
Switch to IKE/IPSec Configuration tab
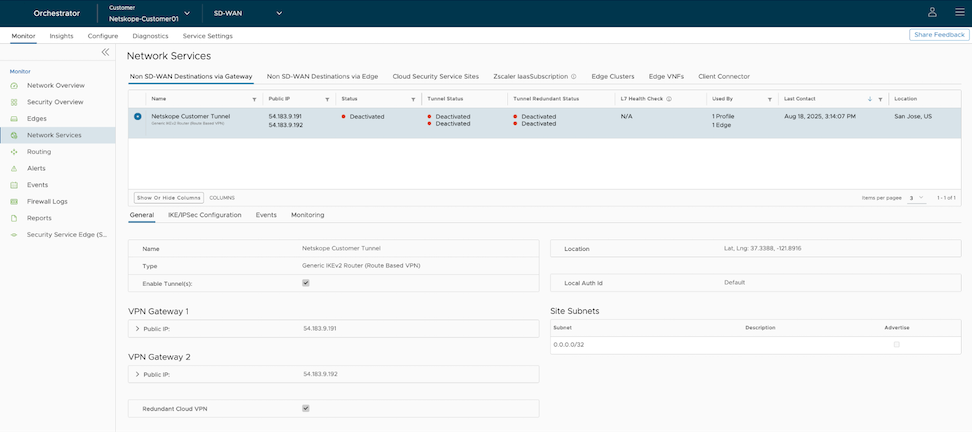coord(204,215)
